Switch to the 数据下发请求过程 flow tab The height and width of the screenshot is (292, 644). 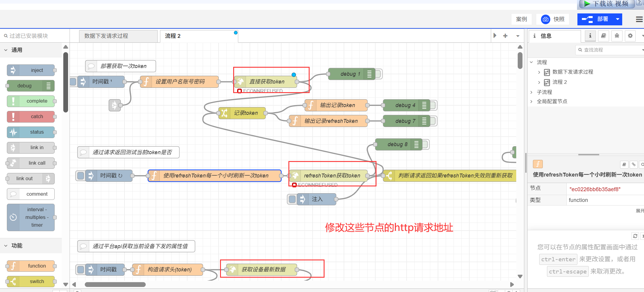118,36
